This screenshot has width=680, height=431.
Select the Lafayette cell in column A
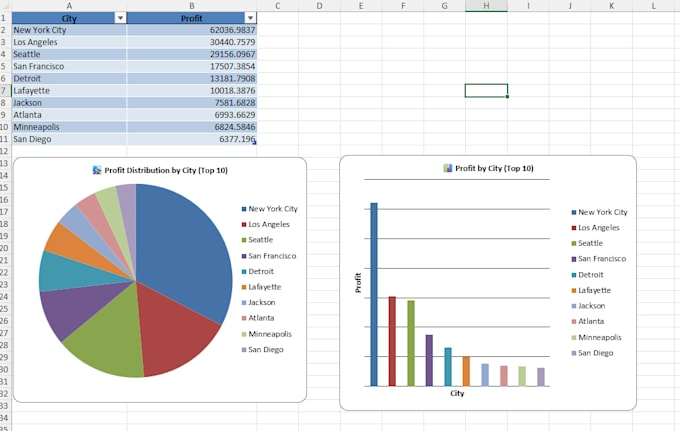pos(69,91)
